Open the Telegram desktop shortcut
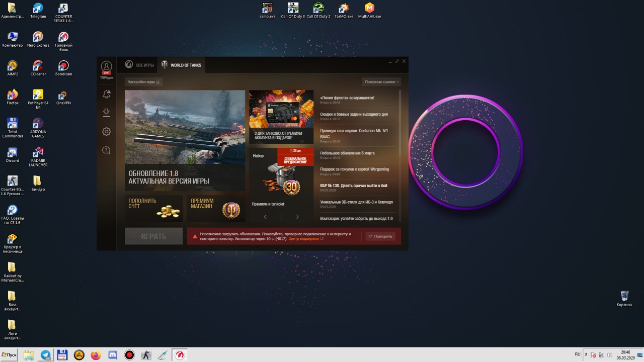The width and height of the screenshot is (644, 362). (38, 11)
